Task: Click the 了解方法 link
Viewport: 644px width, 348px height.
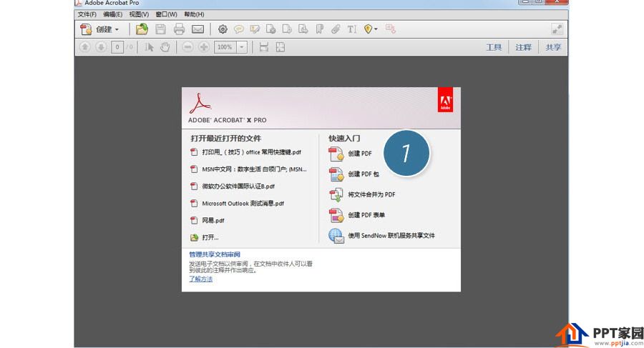Action: (201, 279)
